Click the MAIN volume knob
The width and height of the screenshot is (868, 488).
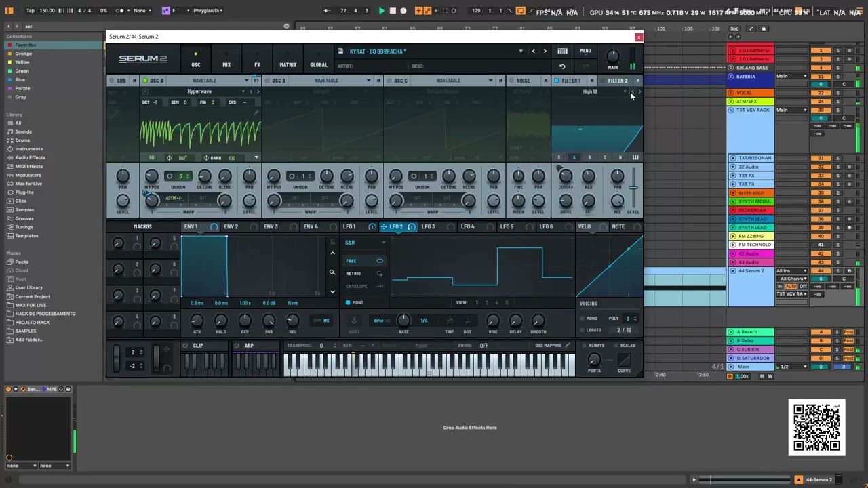click(x=612, y=56)
